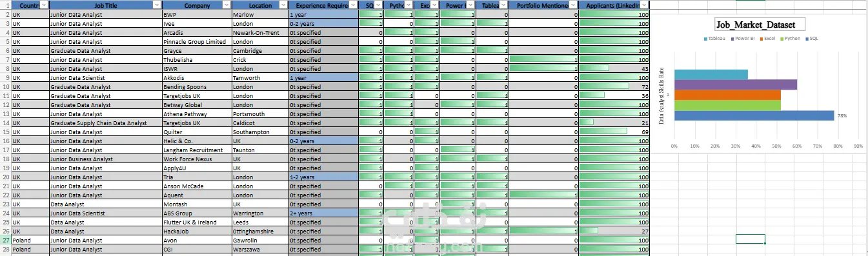868x256 pixels.
Task: Select the Anson McCade cell
Action: [197, 186]
